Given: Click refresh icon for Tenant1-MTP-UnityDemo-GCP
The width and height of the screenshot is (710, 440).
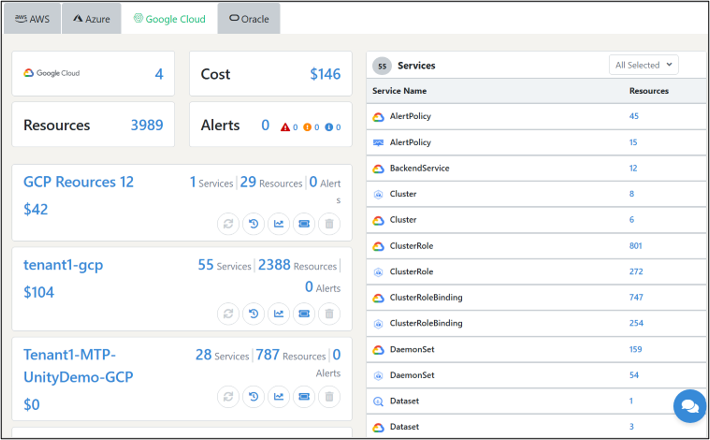Looking at the screenshot, I should tap(228, 397).
